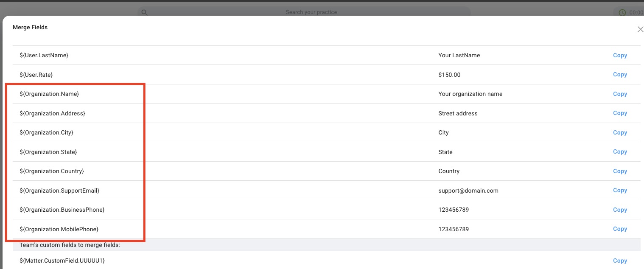Copy the Organization.Country merge field
The image size is (644, 269).
620,171
